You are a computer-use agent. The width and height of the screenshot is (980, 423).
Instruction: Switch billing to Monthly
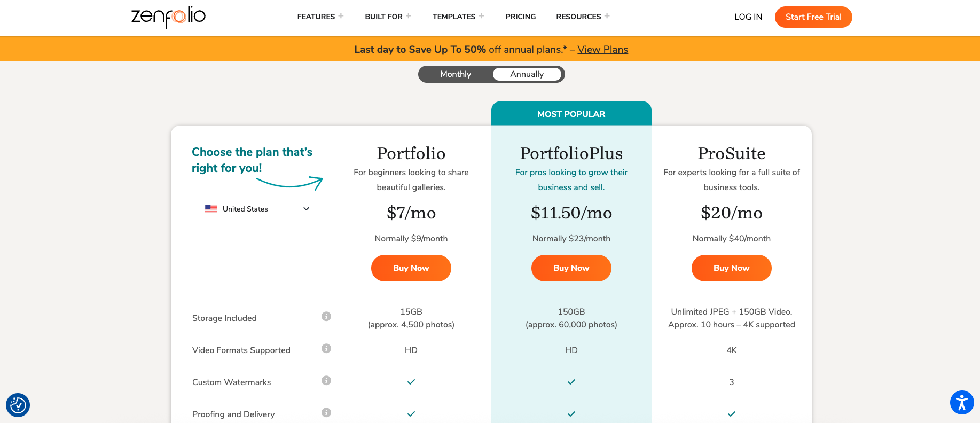click(455, 74)
